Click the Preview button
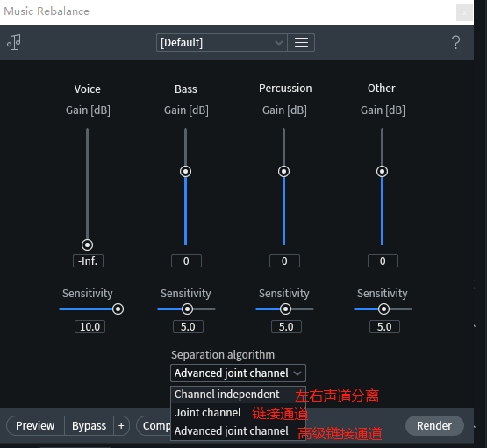 pos(35,426)
